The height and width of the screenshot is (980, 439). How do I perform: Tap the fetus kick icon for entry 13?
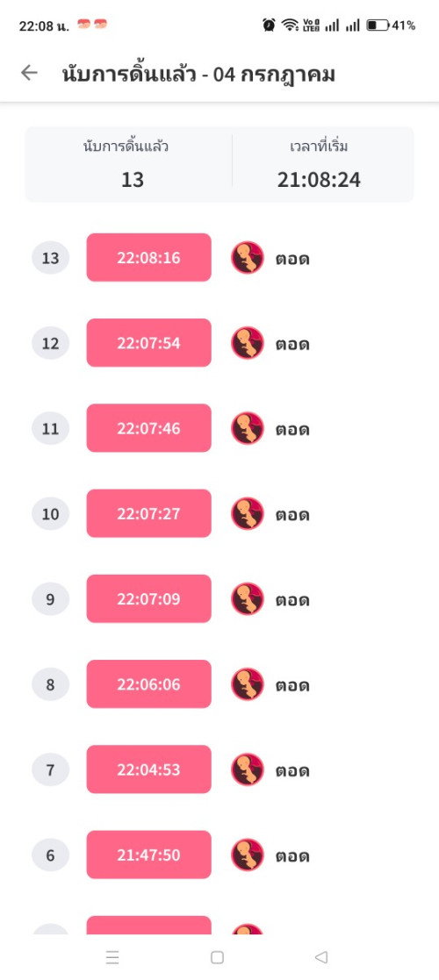pos(247,257)
